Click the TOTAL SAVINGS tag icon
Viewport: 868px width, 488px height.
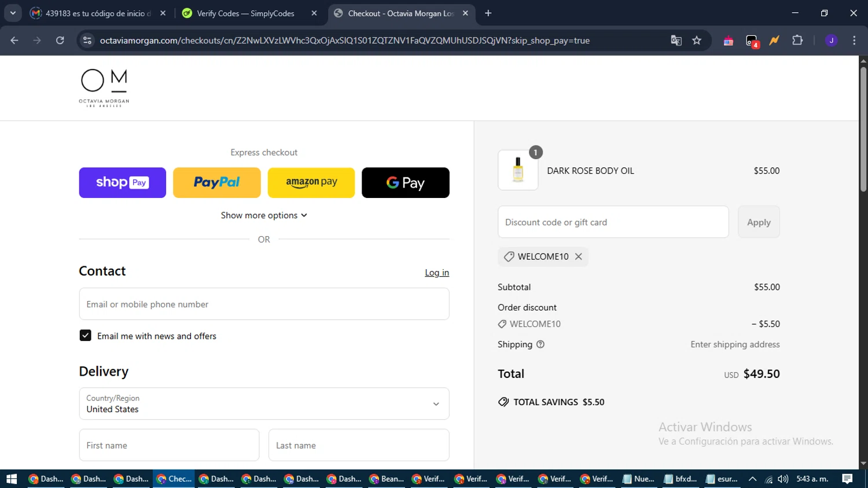(x=503, y=402)
